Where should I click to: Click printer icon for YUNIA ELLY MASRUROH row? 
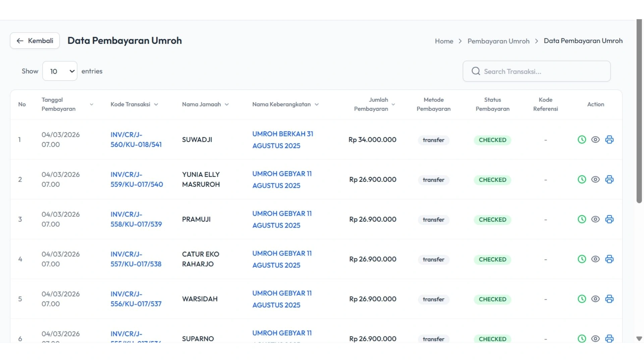coord(609,180)
